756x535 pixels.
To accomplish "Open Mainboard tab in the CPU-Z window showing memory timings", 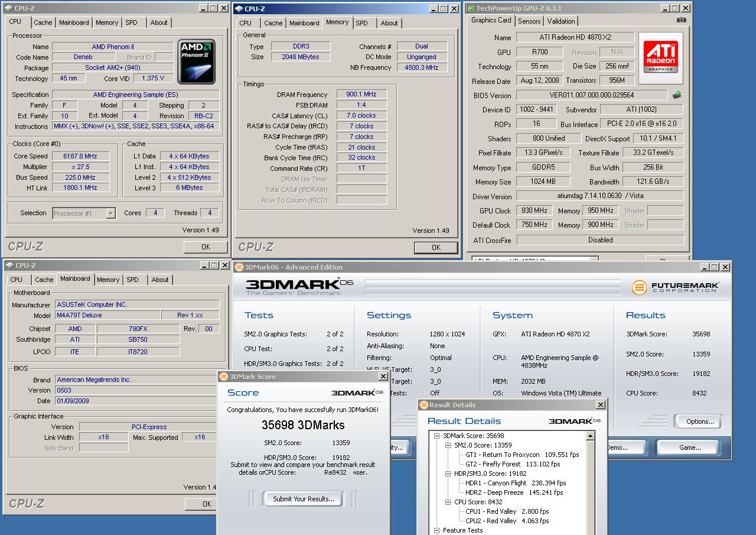I will click(x=304, y=23).
